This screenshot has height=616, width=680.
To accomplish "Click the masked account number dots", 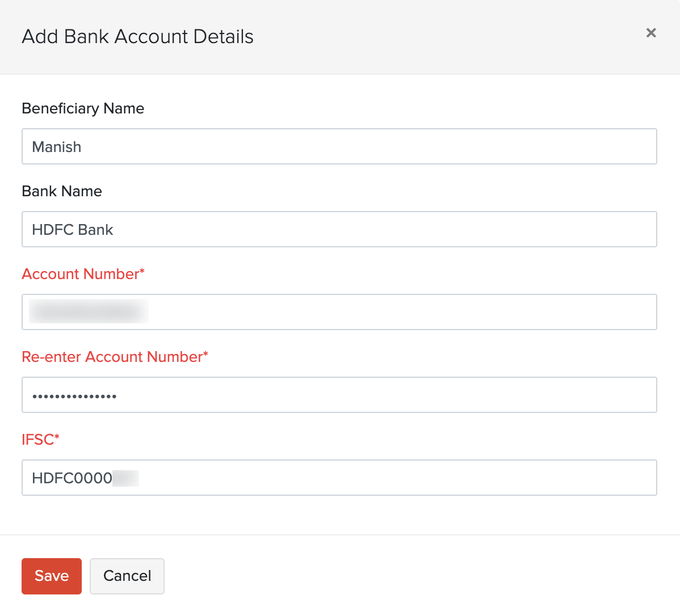I will (x=74, y=395).
